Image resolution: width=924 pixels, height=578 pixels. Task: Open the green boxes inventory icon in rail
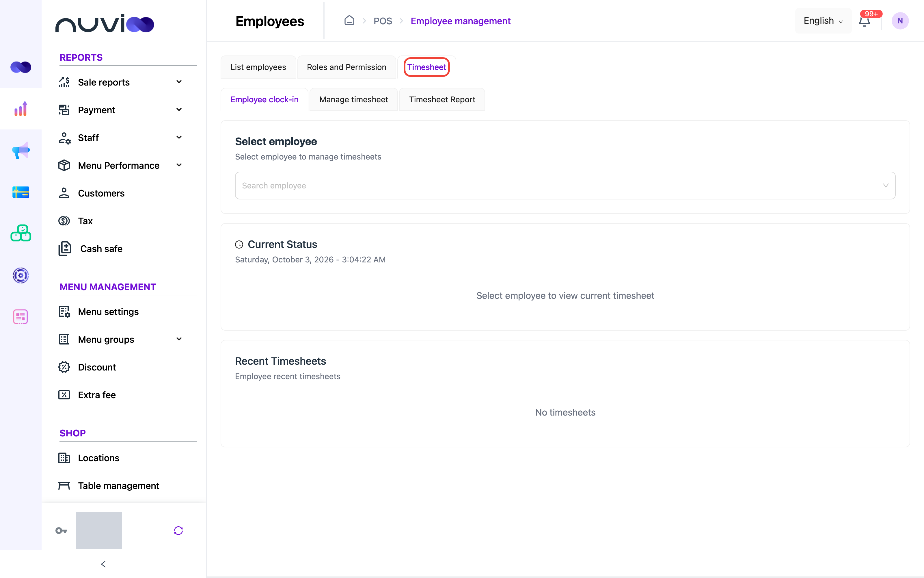[x=21, y=233]
